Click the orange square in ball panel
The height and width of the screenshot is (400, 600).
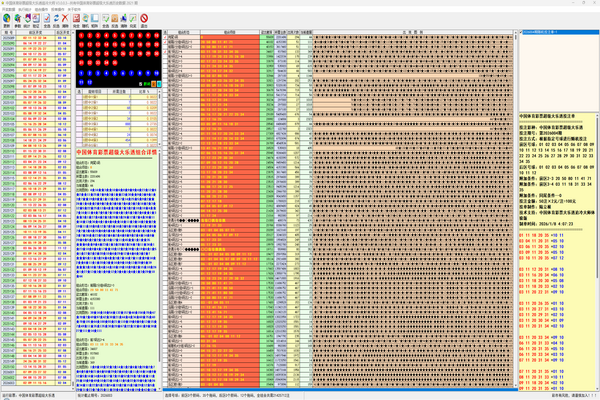[153, 84]
